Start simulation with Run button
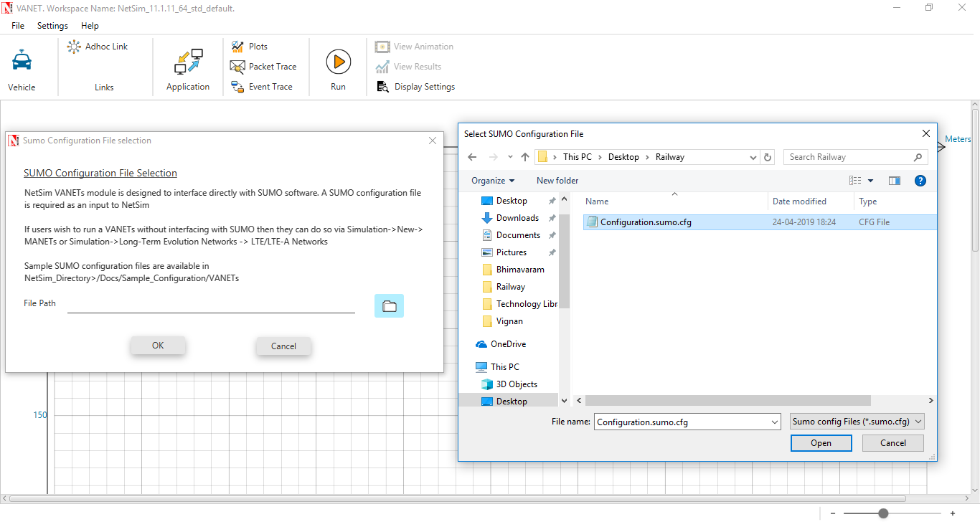The image size is (980, 522). 338,62
